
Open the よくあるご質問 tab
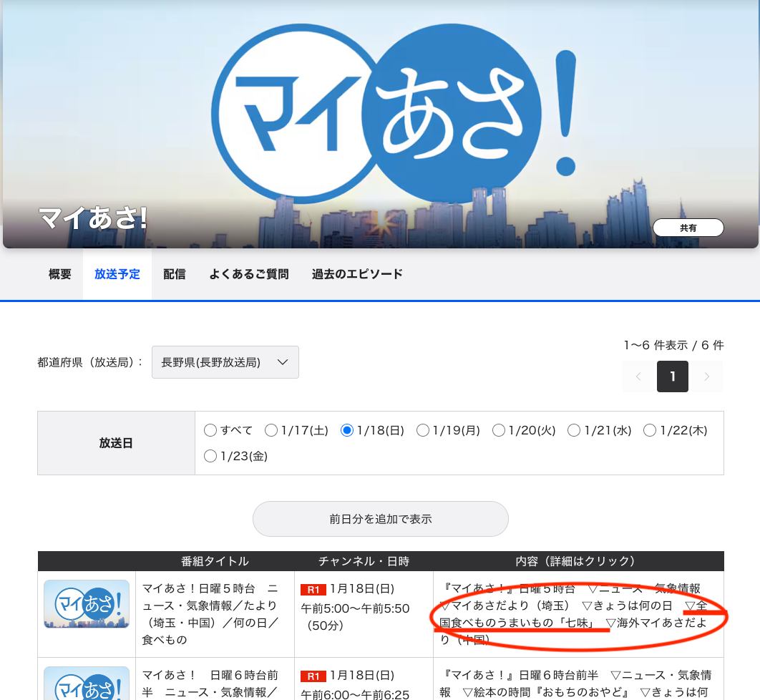[248, 274]
